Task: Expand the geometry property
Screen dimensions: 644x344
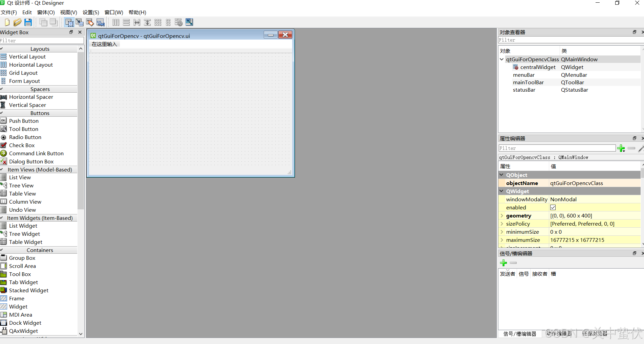Action: coord(501,215)
